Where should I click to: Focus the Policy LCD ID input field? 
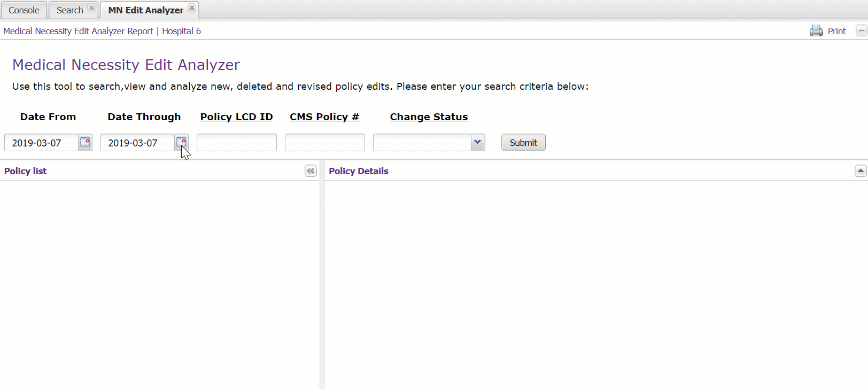pyautogui.click(x=236, y=143)
